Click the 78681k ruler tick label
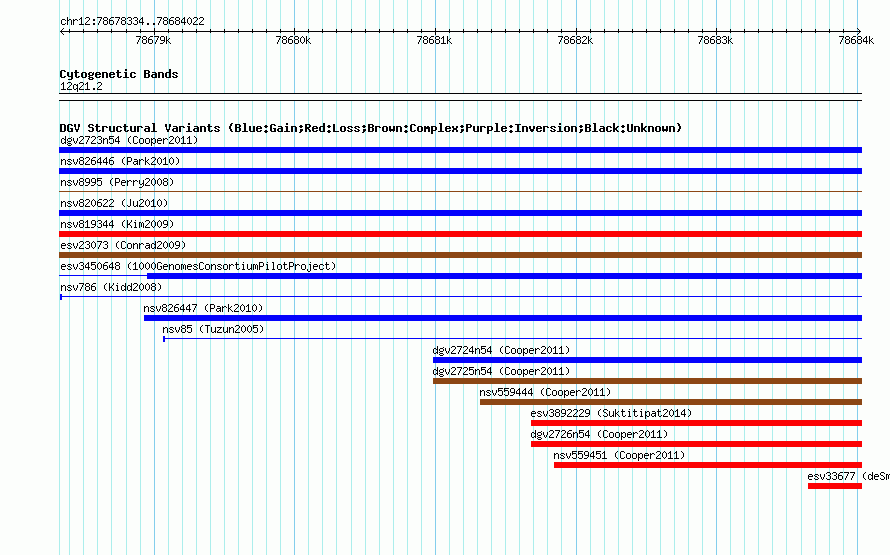Image resolution: width=890 pixels, height=555 pixels. tap(434, 40)
